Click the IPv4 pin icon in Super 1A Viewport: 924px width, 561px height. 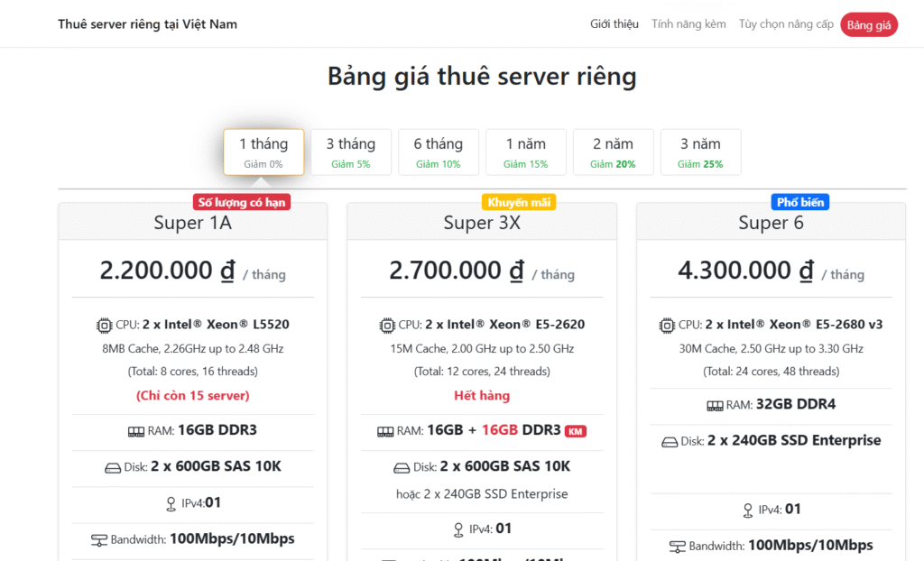171,504
